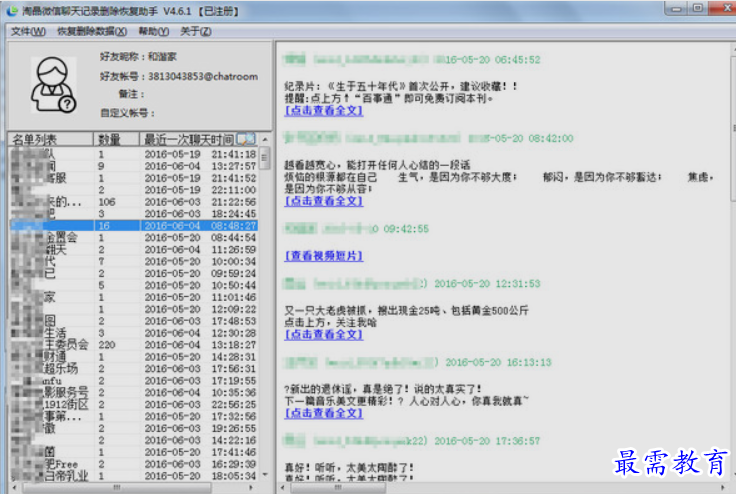The width and height of the screenshot is (736, 494).
Task: Open 点击查看全文 link under 越看越宽心 message
Action: [x=324, y=201]
